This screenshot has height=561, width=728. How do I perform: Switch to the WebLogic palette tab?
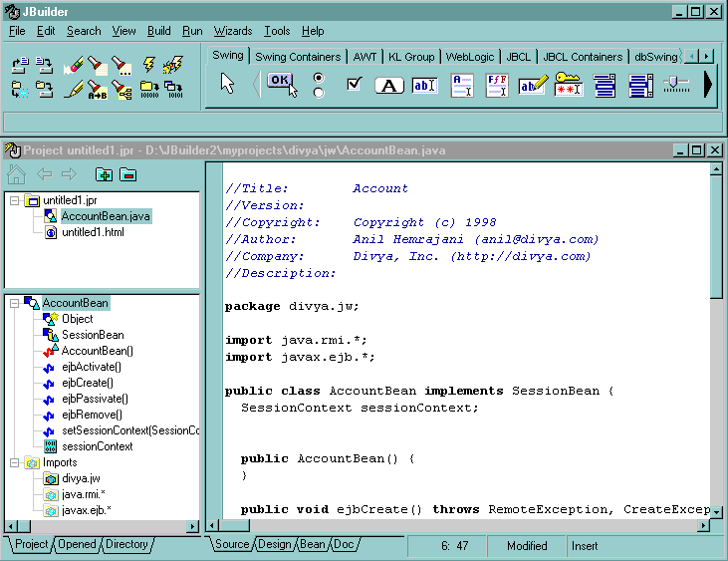[x=470, y=57]
